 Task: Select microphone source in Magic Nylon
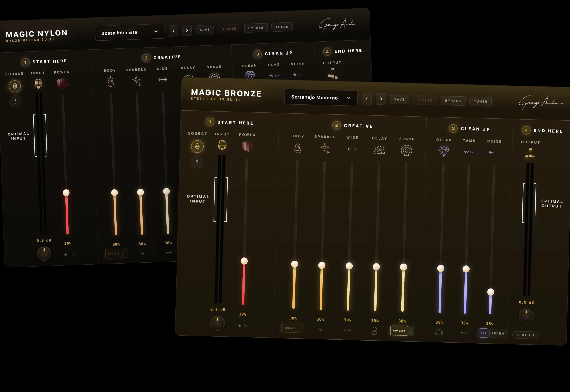pos(15,86)
